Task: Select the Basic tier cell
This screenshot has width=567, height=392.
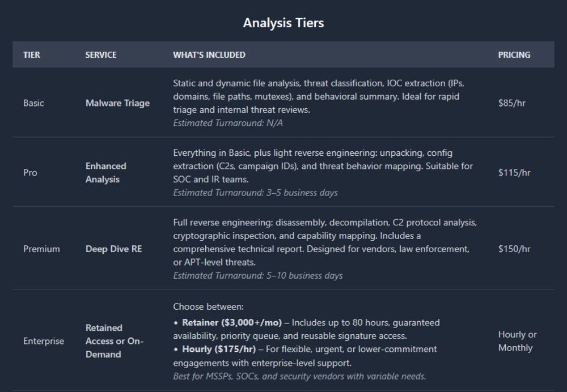Action: (33, 103)
